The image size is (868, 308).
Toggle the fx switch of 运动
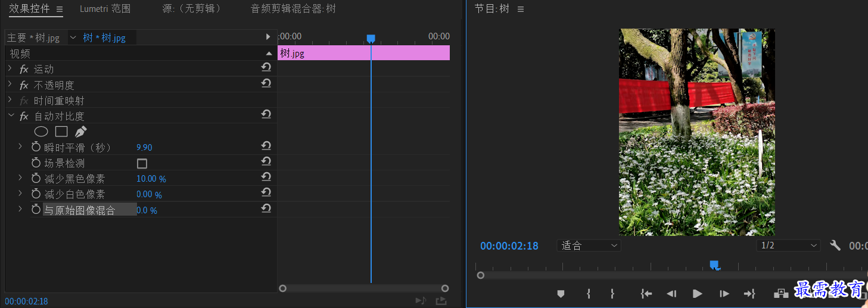click(24, 69)
